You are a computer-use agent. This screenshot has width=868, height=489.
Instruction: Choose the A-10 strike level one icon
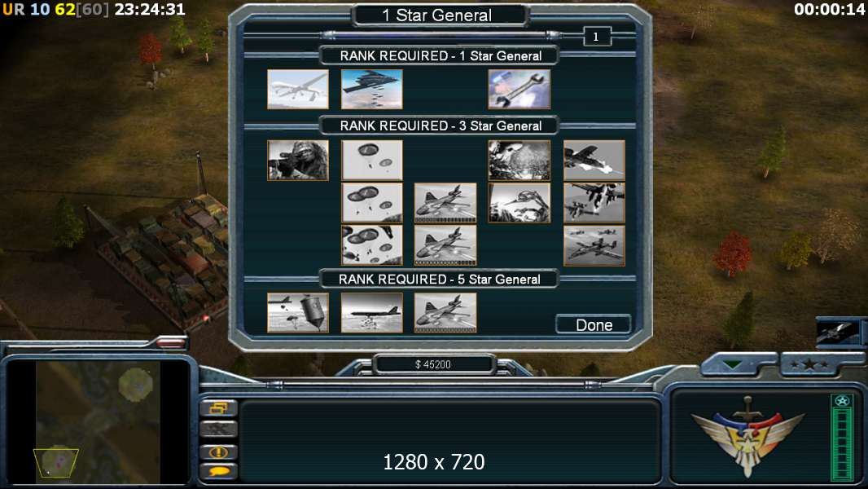[594, 160]
